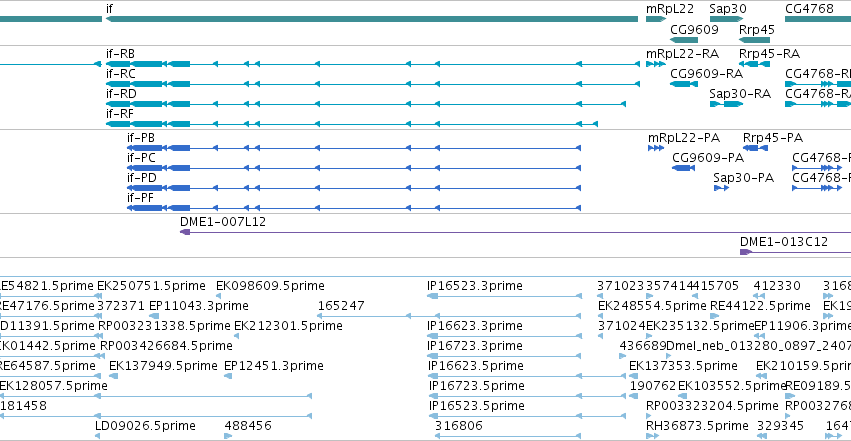Image resolution: width=851 pixels, height=441 pixels.
Task: Click EST 488456
Action: [248, 426]
